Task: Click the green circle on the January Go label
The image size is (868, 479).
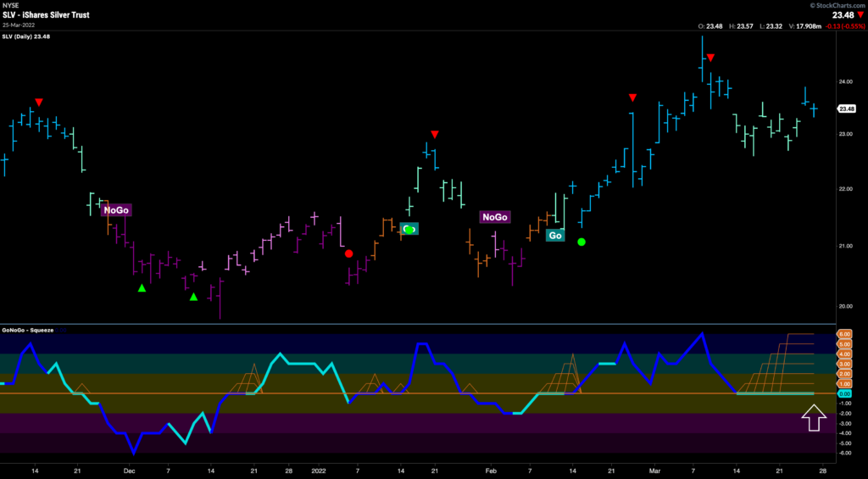Action: pyautogui.click(x=409, y=229)
